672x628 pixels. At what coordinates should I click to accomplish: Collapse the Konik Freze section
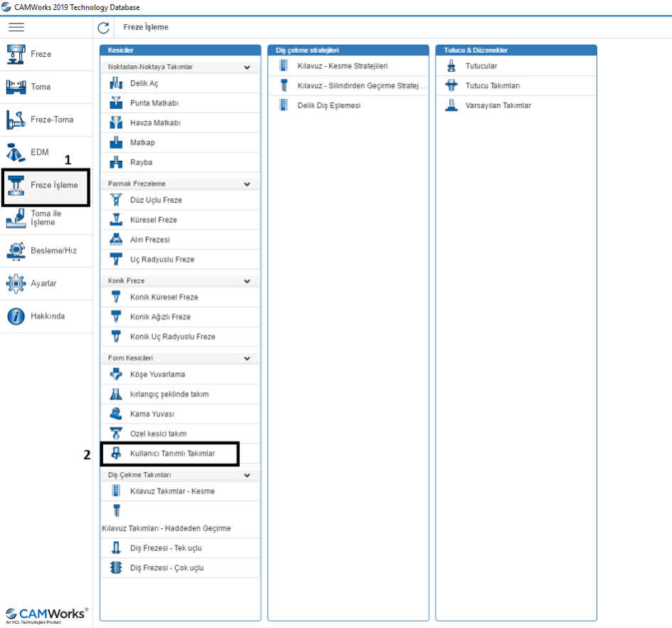247,281
